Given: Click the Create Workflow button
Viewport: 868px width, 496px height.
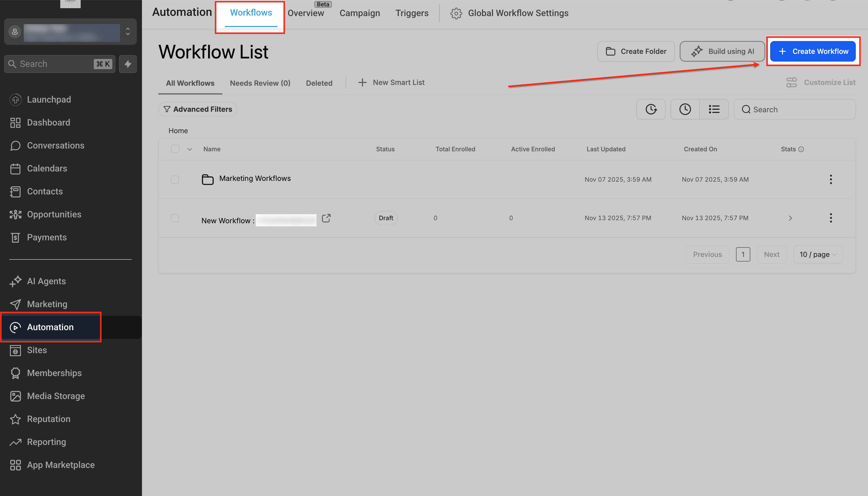Looking at the screenshot, I should pyautogui.click(x=813, y=51).
